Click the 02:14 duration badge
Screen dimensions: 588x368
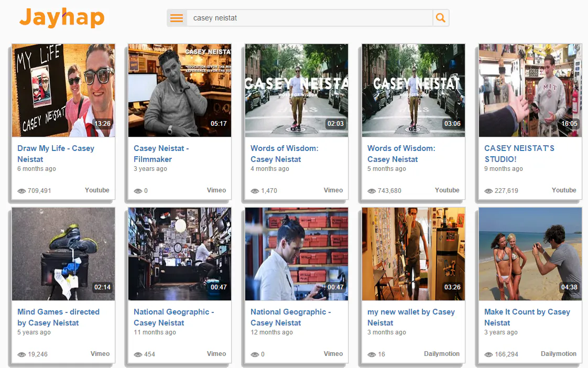coord(102,287)
